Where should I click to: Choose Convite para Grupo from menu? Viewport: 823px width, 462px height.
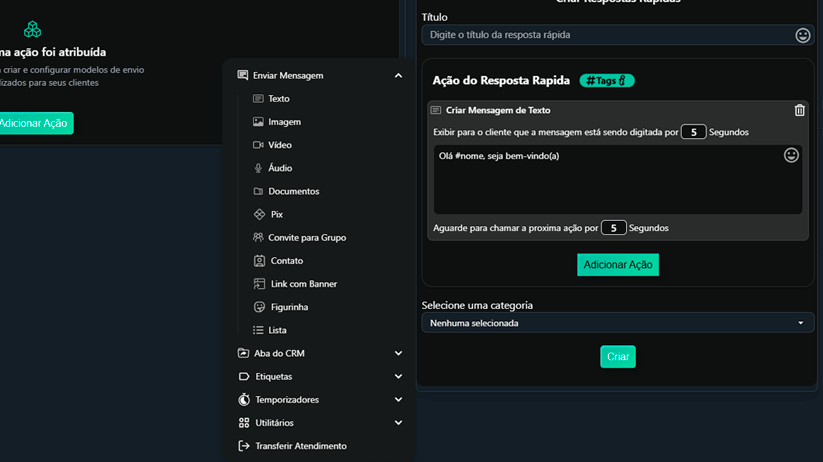pyautogui.click(x=306, y=238)
